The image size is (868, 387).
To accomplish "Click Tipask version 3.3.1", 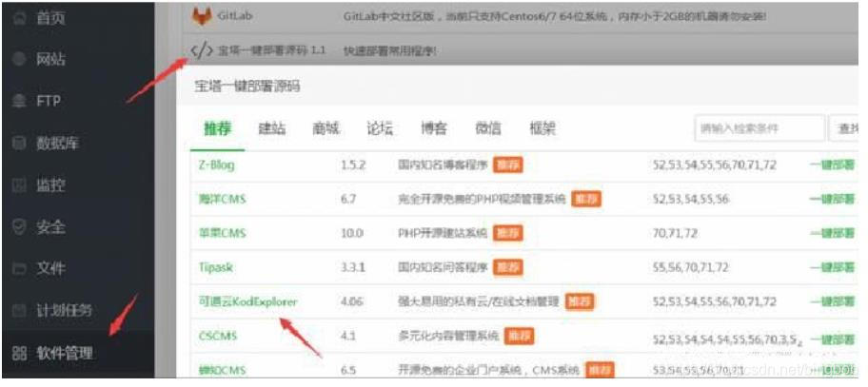I will [353, 267].
